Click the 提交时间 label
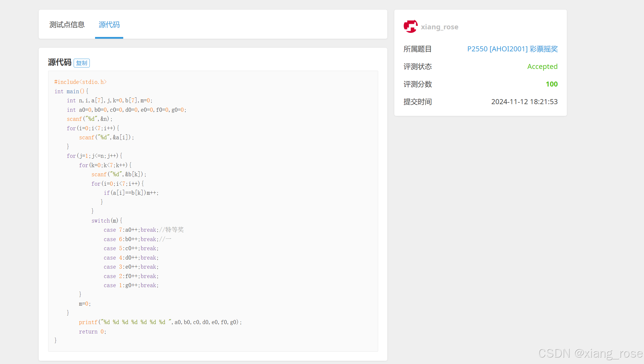Image resolution: width=644 pixels, height=364 pixels. [x=417, y=102]
